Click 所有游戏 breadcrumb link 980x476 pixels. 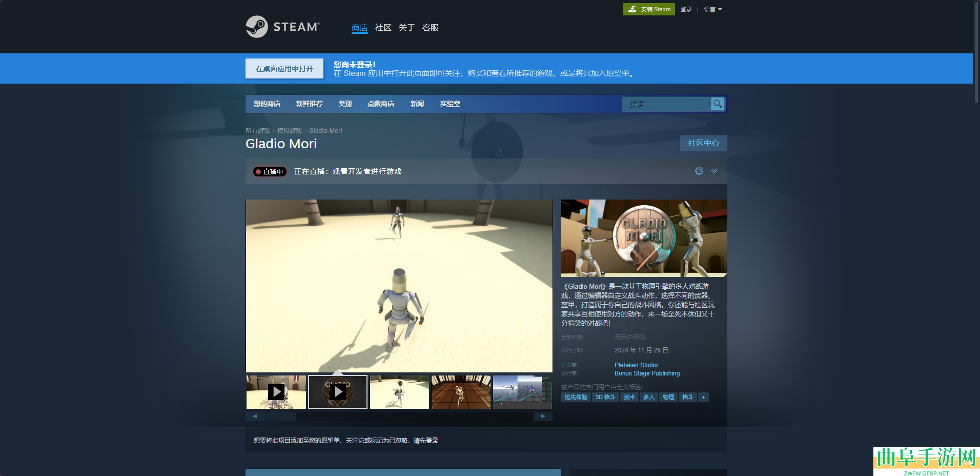point(258,131)
